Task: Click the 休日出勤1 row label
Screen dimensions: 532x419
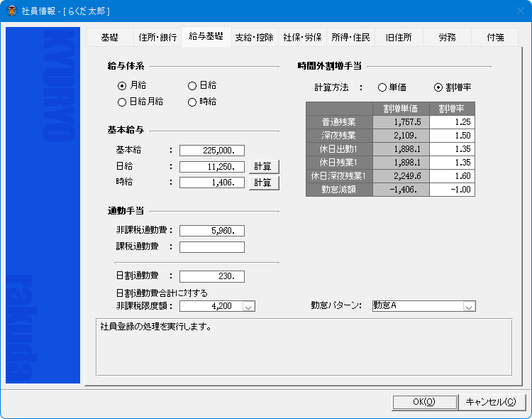Action: point(339,149)
